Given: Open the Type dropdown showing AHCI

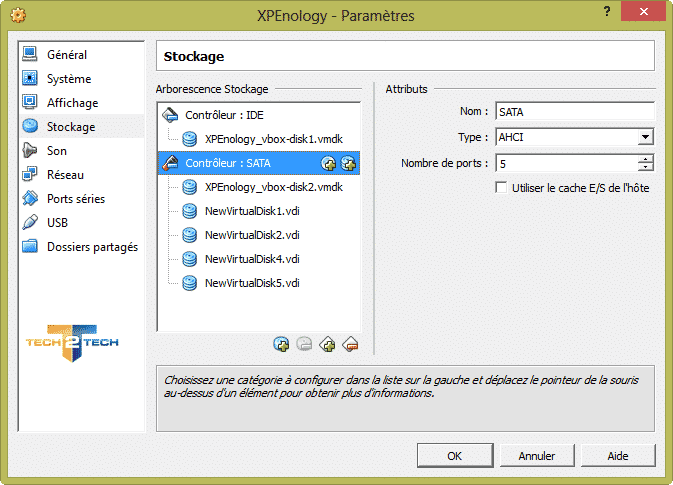Looking at the screenshot, I should click(x=575, y=137).
